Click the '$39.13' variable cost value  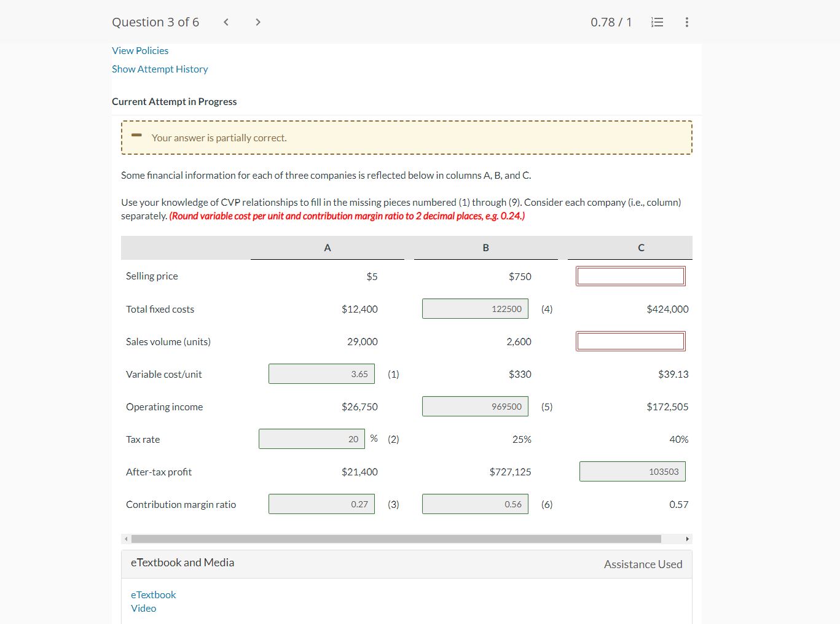(673, 374)
